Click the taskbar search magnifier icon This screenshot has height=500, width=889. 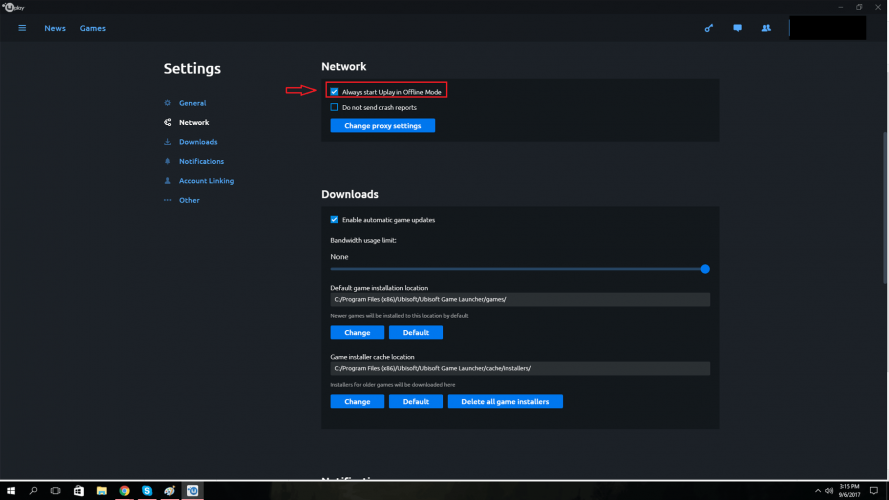point(33,491)
